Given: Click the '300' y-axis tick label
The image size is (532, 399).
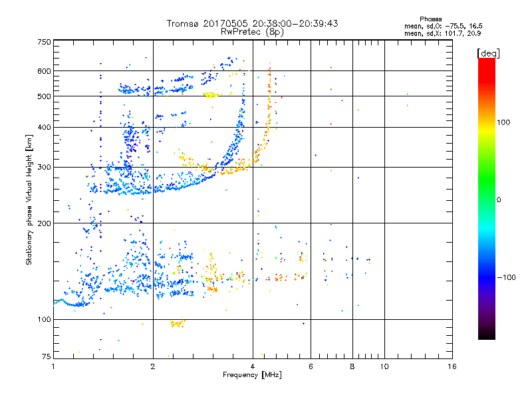Looking at the screenshot, I should [x=44, y=168].
